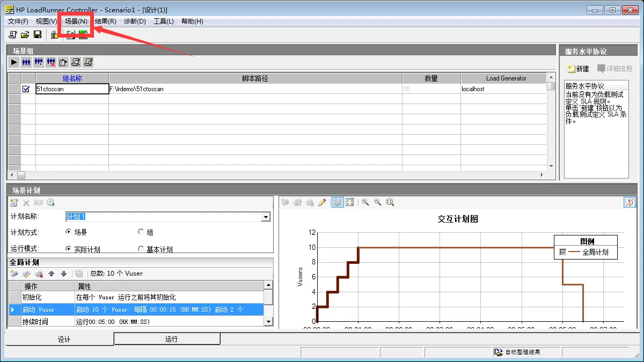The height and width of the screenshot is (362, 644).
Task: Click the 组名称 column header
Action: click(x=72, y=78)
